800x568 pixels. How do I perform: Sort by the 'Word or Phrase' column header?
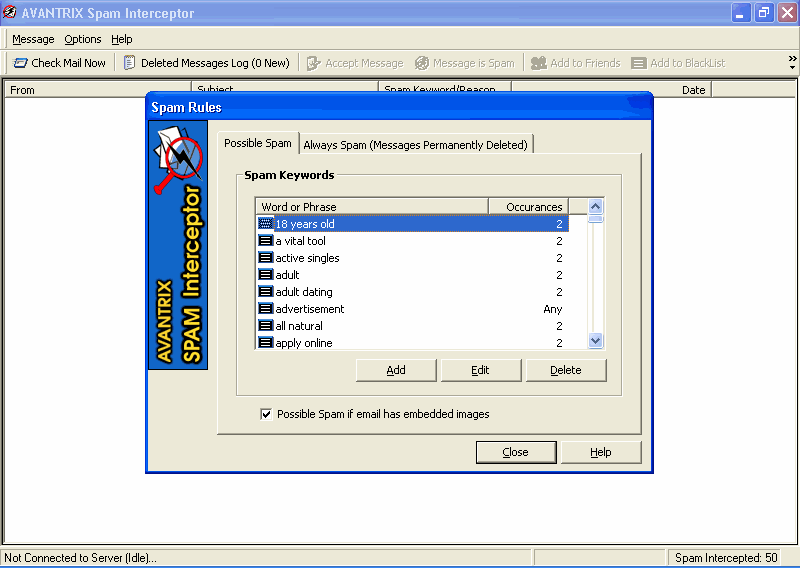coord(372,207)
